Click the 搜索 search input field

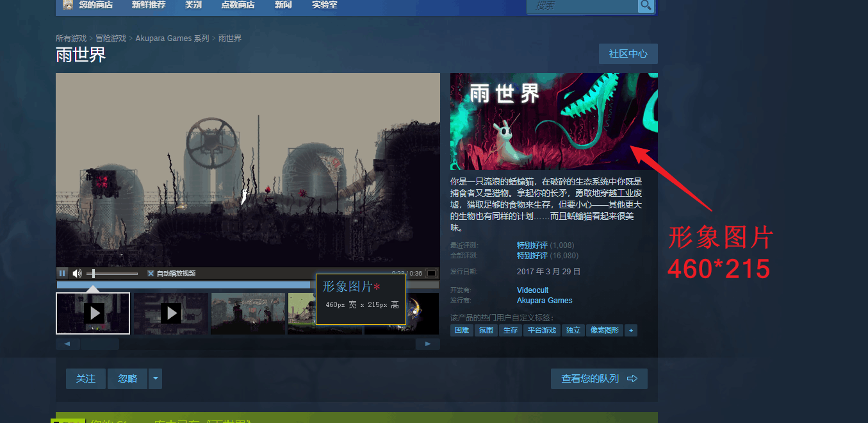(583, 6)
